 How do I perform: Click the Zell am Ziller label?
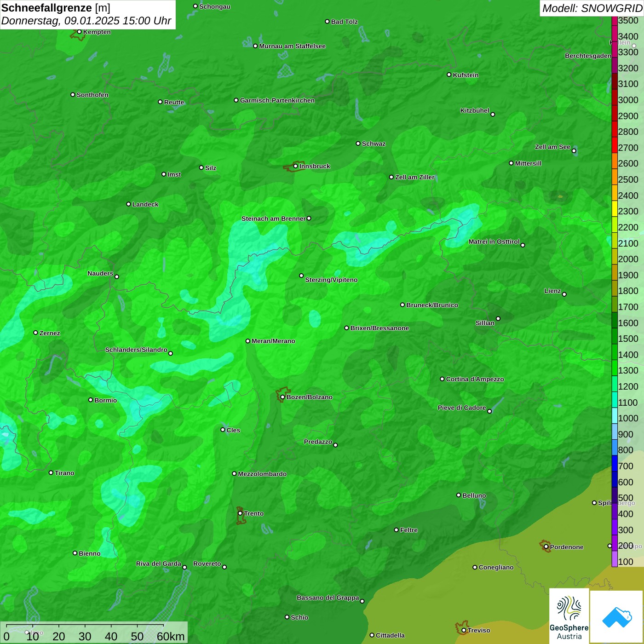(x=415, y=177)
